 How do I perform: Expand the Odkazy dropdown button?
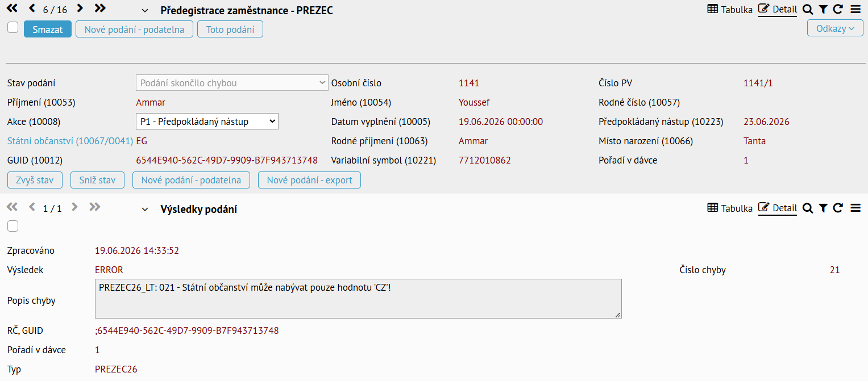[835, 28]
